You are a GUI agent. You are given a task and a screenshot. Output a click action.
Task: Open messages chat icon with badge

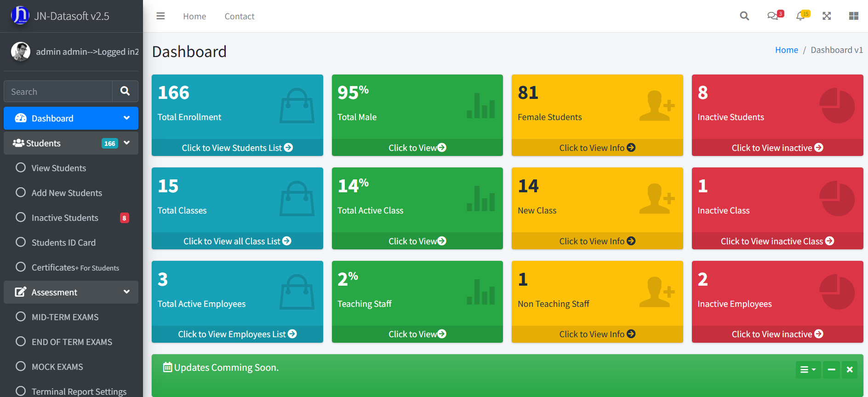click(x=773, y=16)
